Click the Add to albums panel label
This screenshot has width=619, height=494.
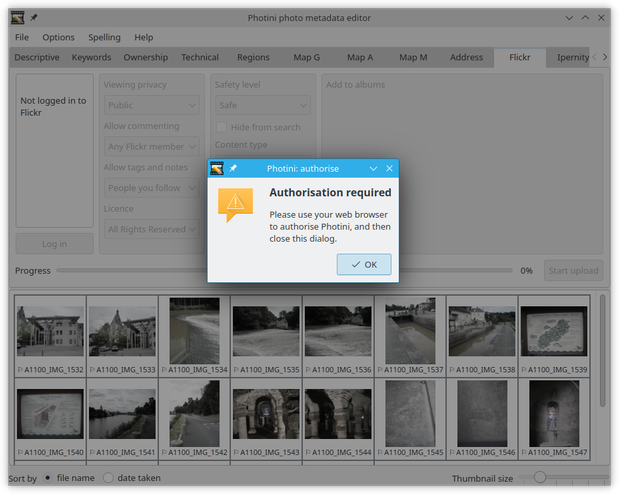pos(355,85)
